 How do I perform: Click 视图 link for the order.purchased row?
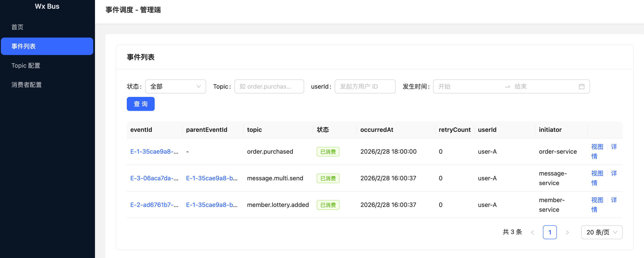coord(597,147)
